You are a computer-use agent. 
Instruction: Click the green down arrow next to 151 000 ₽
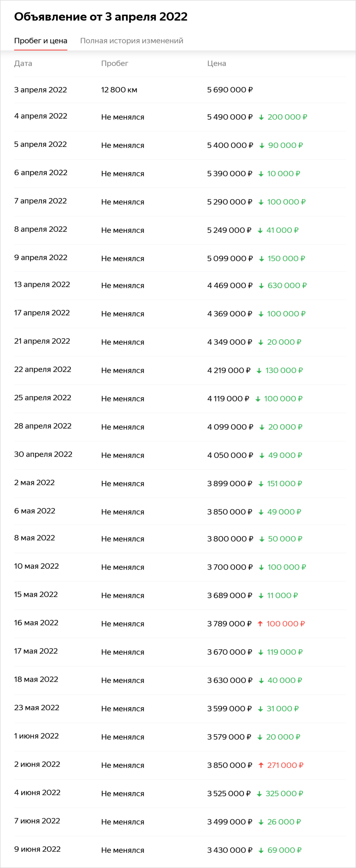tap(261, 484)
